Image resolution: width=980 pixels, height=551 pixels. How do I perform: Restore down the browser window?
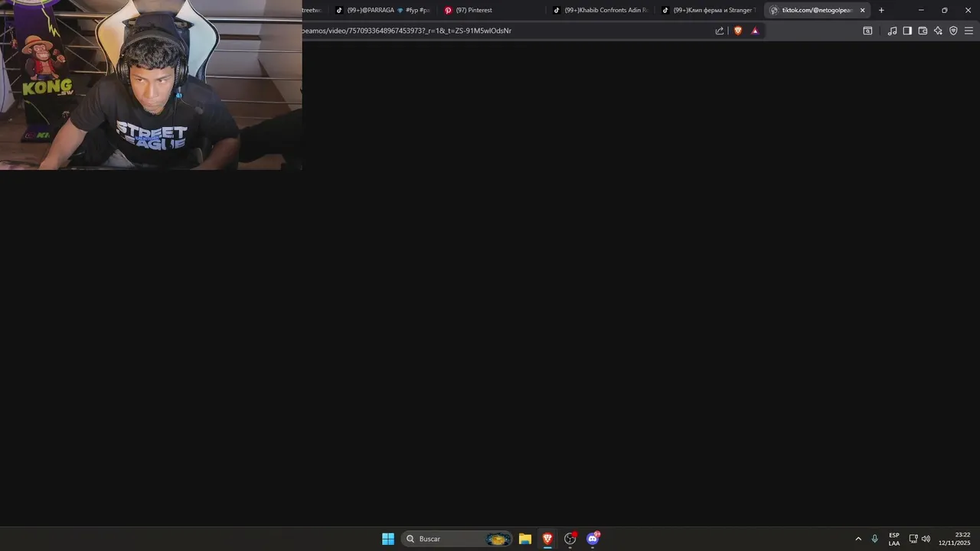point(944,10)
